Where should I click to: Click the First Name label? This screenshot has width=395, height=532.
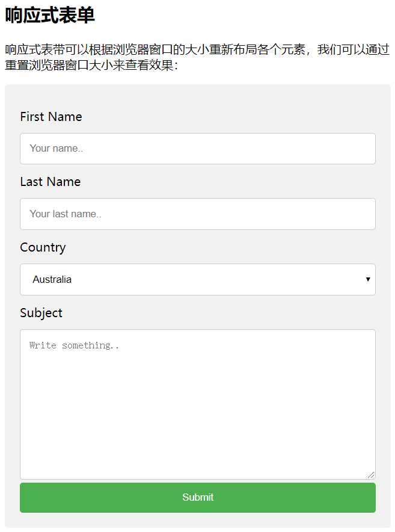pos(51,117)
